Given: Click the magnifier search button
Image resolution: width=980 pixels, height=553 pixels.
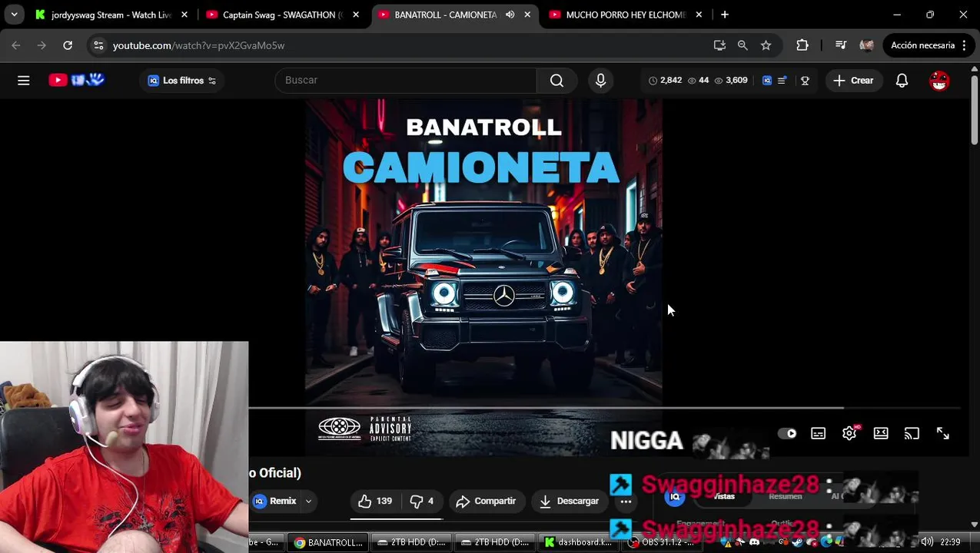Looking at the screenshot, I should click(556, 80).
